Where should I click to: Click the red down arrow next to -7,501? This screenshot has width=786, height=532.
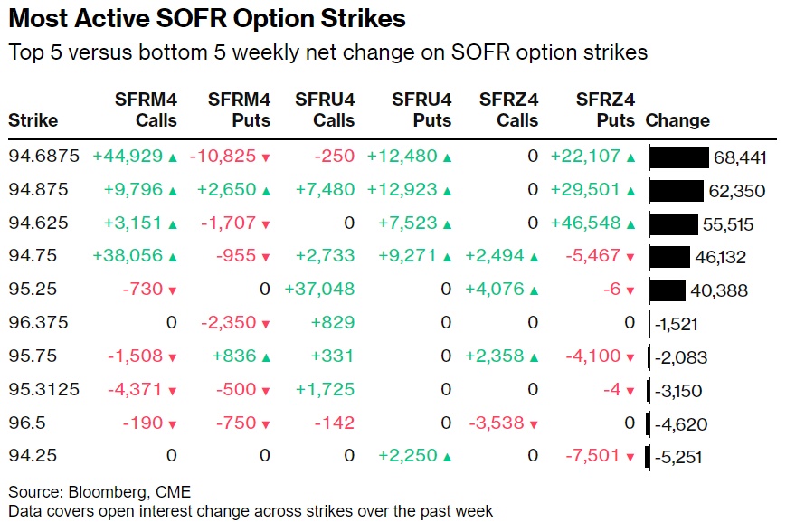630,457
